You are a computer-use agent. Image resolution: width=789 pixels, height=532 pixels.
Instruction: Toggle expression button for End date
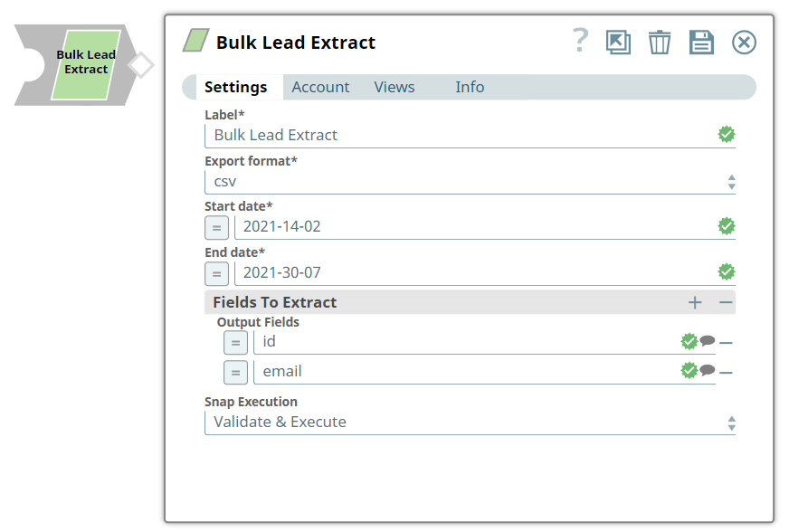(217, 274)
